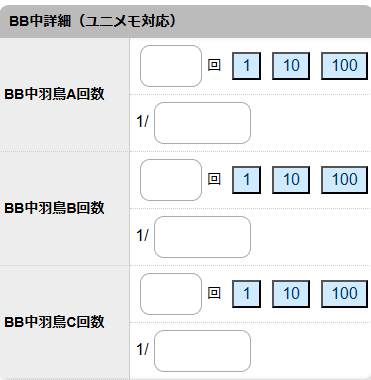Image resolution: width=371 pixels, height=380 pixels.
Task: Click the BB中羽鳥C回数 row label
Action: (54, 322)
